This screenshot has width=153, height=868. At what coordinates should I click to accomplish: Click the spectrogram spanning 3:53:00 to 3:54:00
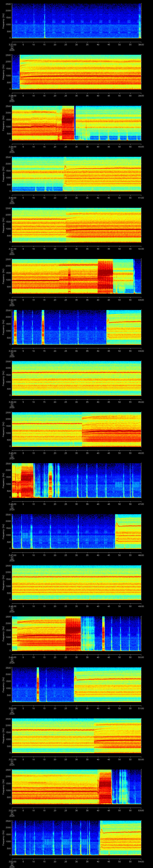click(76, 838)
